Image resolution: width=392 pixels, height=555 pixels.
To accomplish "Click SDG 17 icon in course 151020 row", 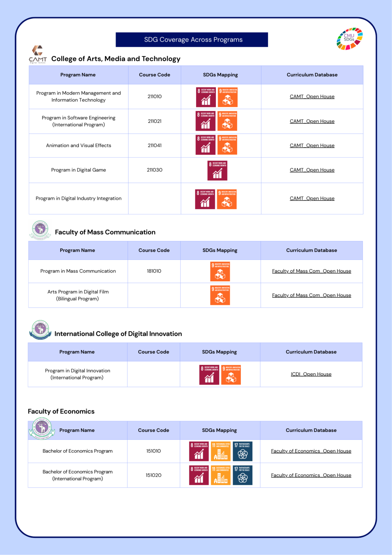I will click(x=243, y=475).
